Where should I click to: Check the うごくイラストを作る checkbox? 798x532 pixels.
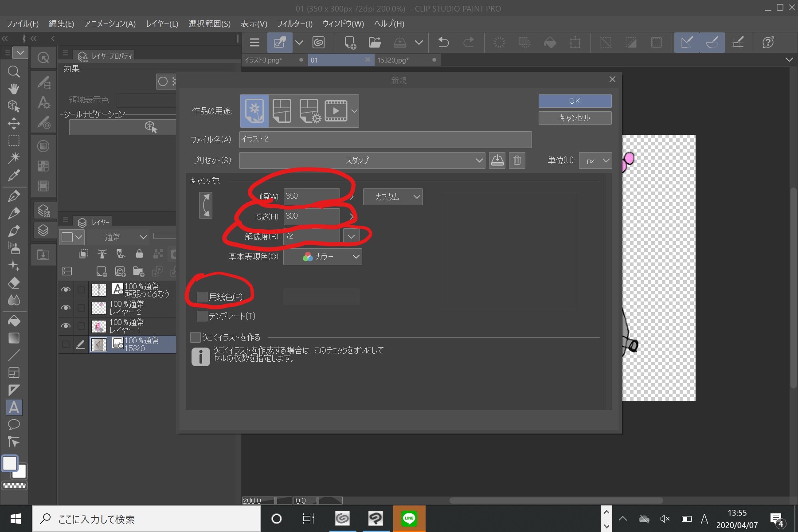195,337
